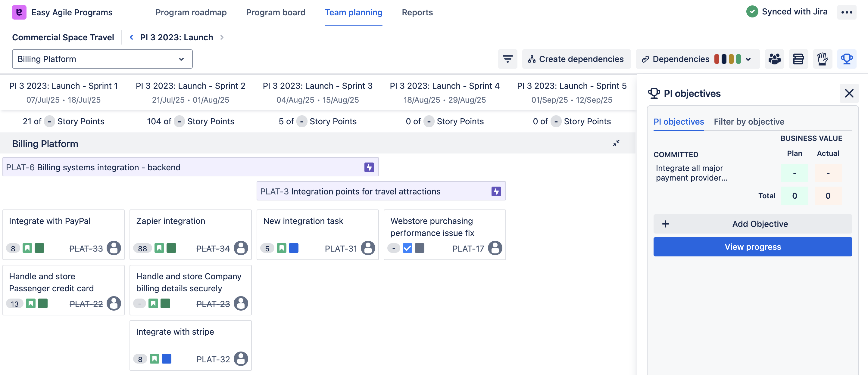Click the Add Objective button
Image resolution: width=868 pixels, height=375 pixels.
tap(752, 224)
